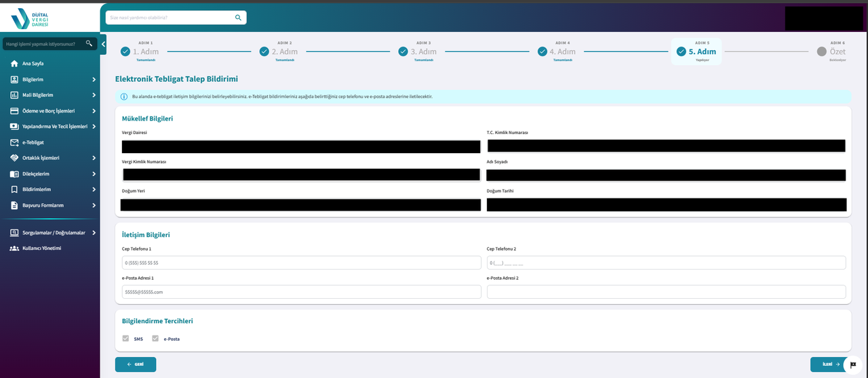Click the search magnifier in top bar
This screenshot has height=378, width=868.
point(238,17)
